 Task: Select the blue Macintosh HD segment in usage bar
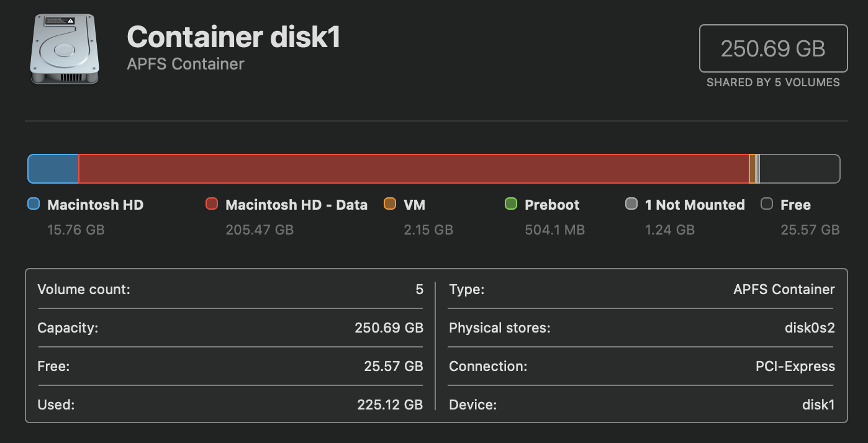[53, 169]
